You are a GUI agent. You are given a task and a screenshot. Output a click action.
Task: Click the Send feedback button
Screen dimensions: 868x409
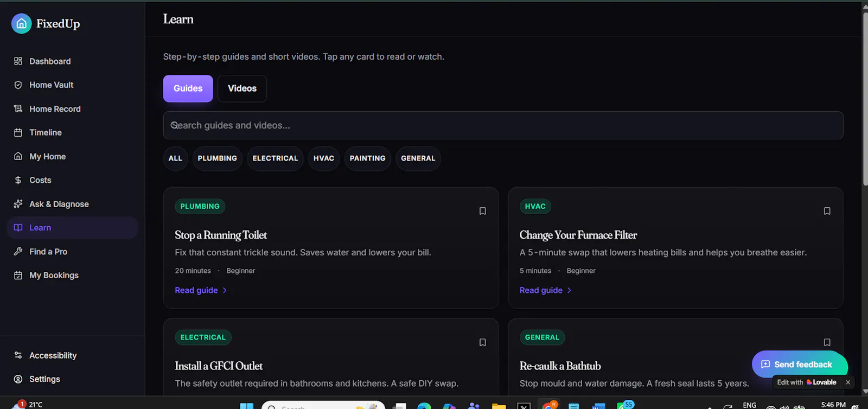coord(800,365)
